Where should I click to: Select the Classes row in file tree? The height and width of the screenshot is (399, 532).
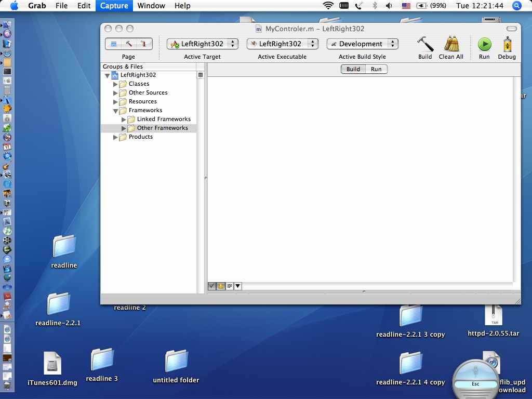148,84
